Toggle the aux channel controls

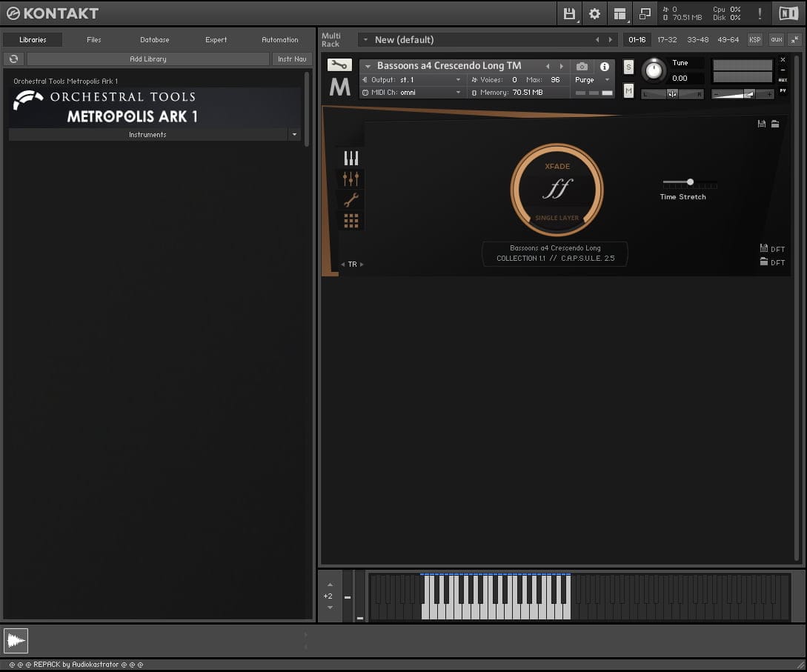(777, 39)
